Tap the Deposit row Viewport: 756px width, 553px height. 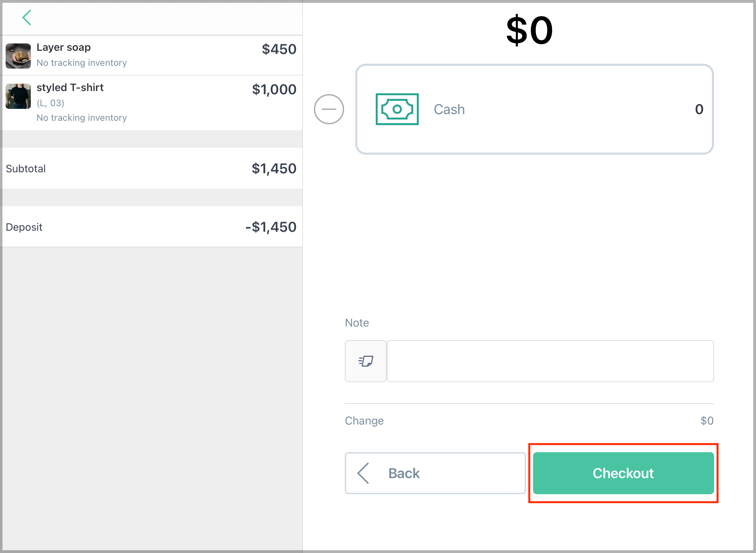click(151, 227)
